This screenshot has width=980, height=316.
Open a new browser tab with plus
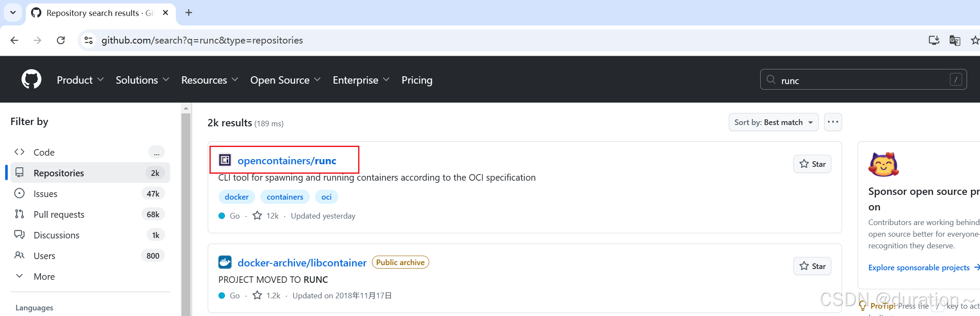pos(188,13)
